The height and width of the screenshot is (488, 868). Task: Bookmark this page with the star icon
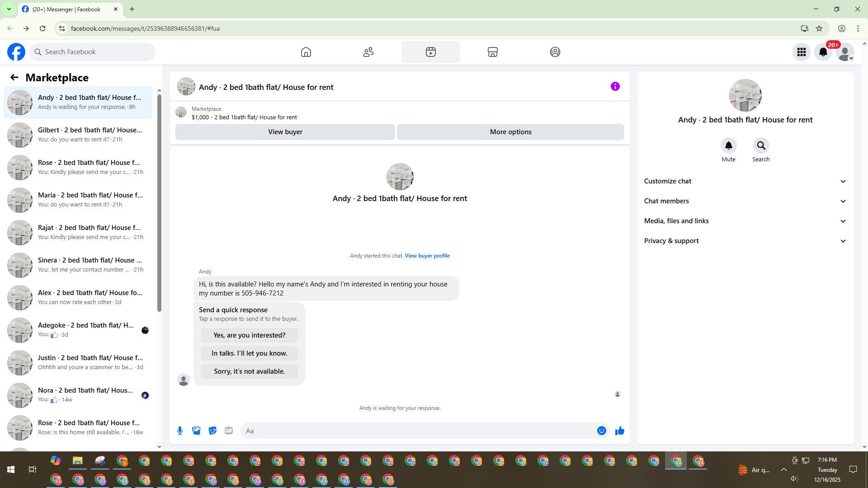819,28
